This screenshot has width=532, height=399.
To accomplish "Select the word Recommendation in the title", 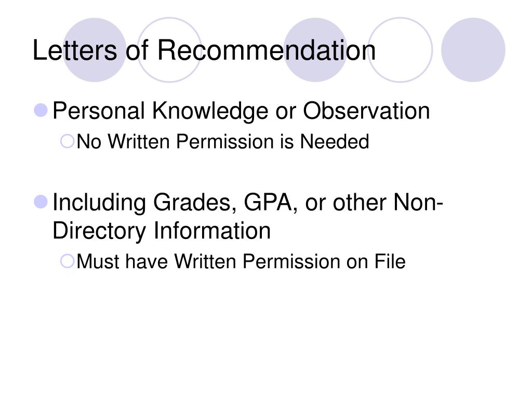I will (x=267, y=50).
